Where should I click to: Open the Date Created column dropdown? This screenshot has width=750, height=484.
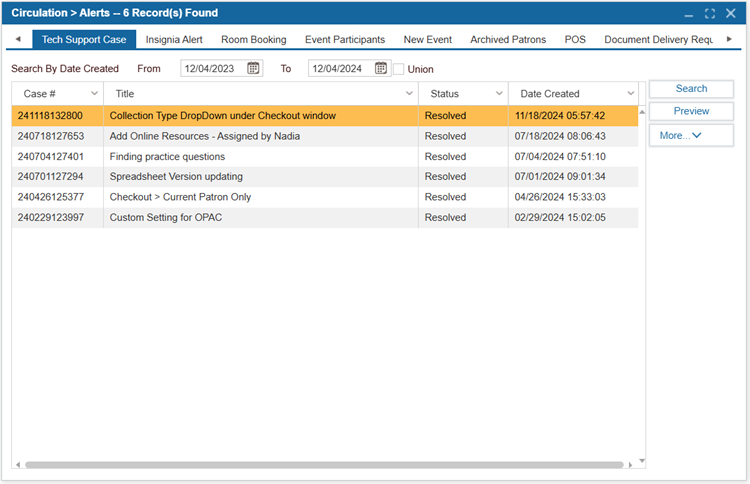point(630,93)
